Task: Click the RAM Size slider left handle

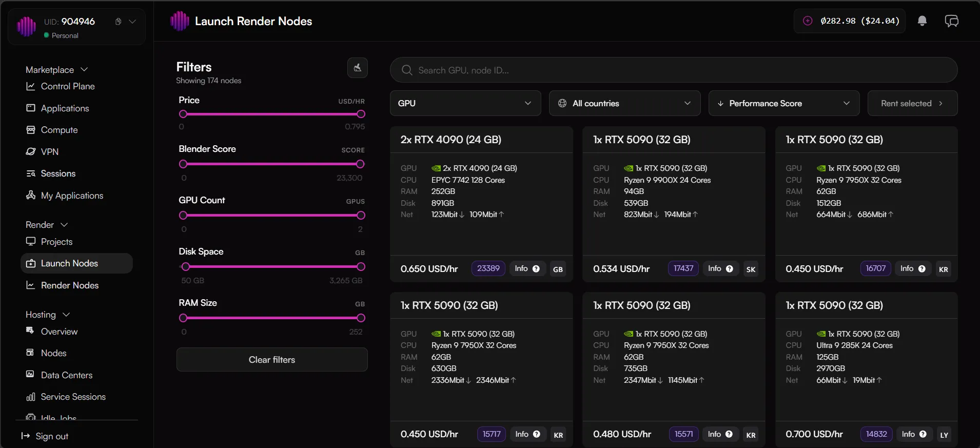Action: (x=183, y=318)
